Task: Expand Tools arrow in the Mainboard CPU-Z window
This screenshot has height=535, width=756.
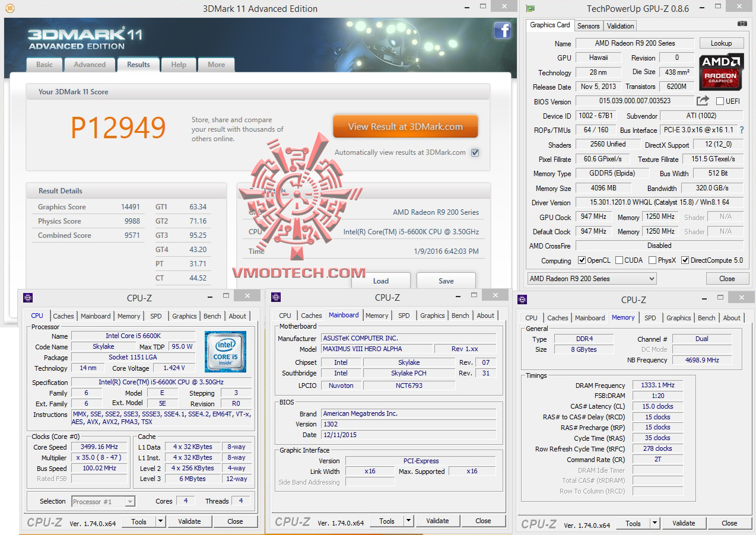Action: pyautogui.click(x=408, y=521)
